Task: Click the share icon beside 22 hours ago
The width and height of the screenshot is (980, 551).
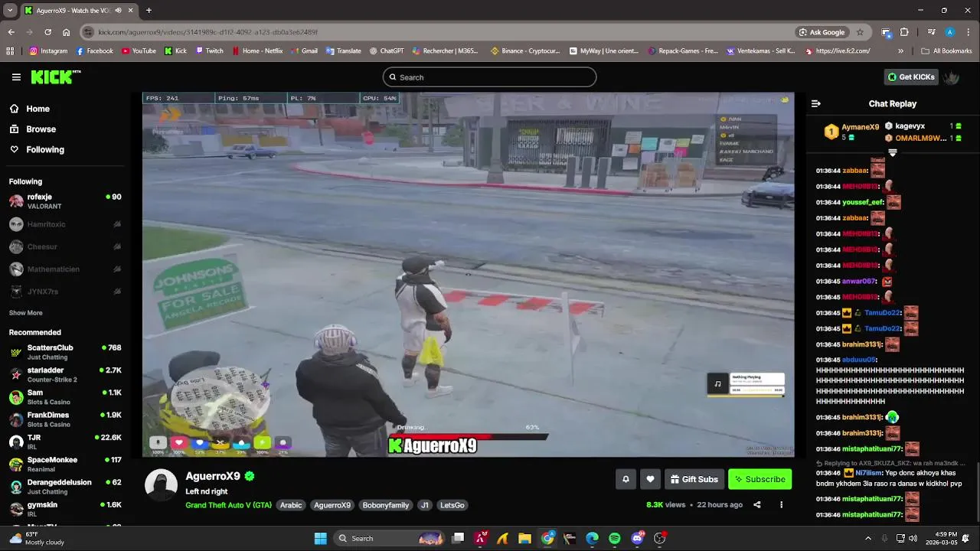Action: coord(757,504)
